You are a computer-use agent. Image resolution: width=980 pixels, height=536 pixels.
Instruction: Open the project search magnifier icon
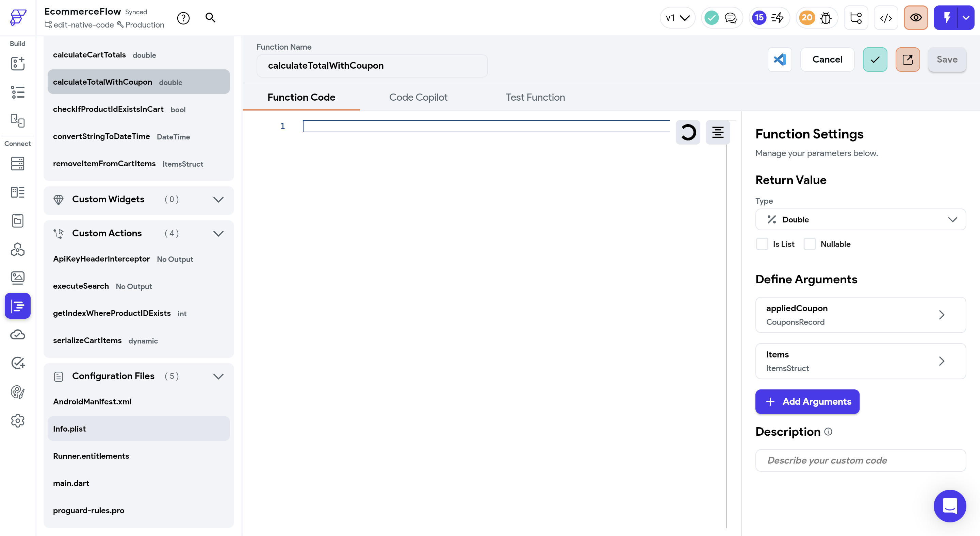tap(210, 17)
